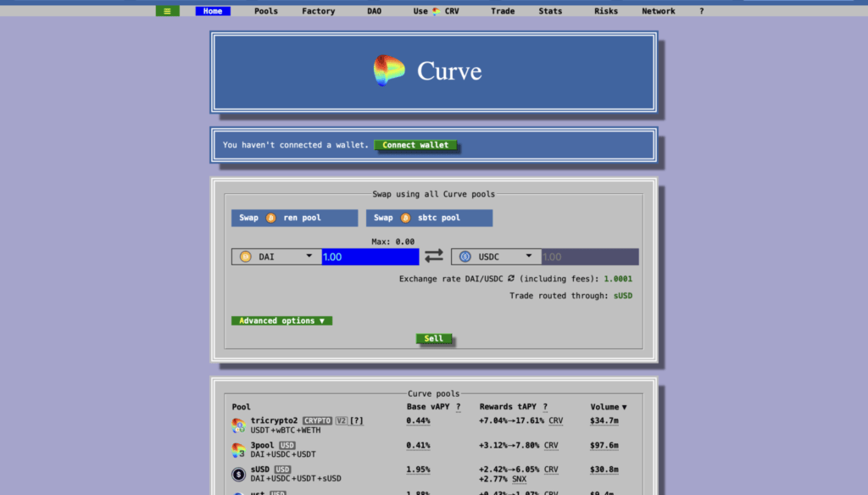Focus the DAI amount input field

(x=370, y=257)
